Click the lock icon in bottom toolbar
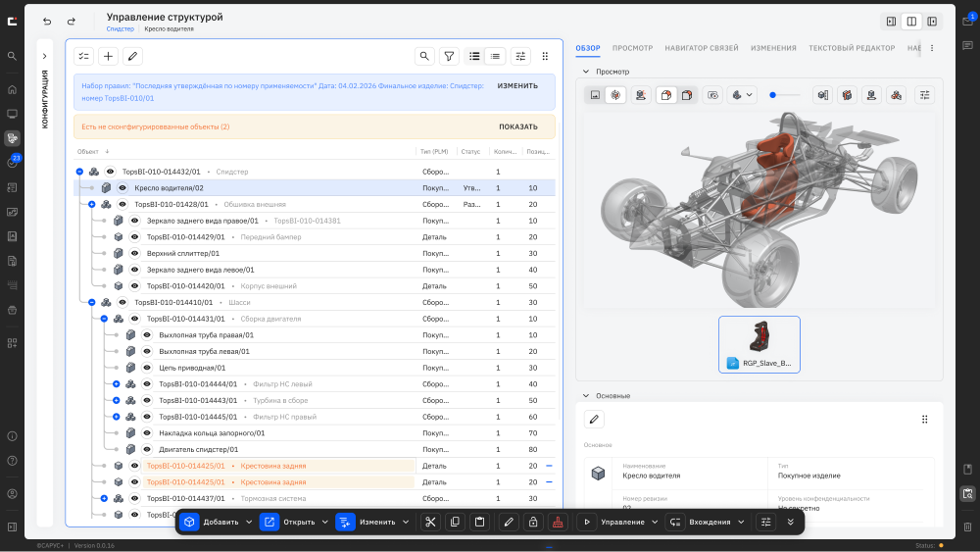Viewport: 980px width, 552px height. point(533,522)
